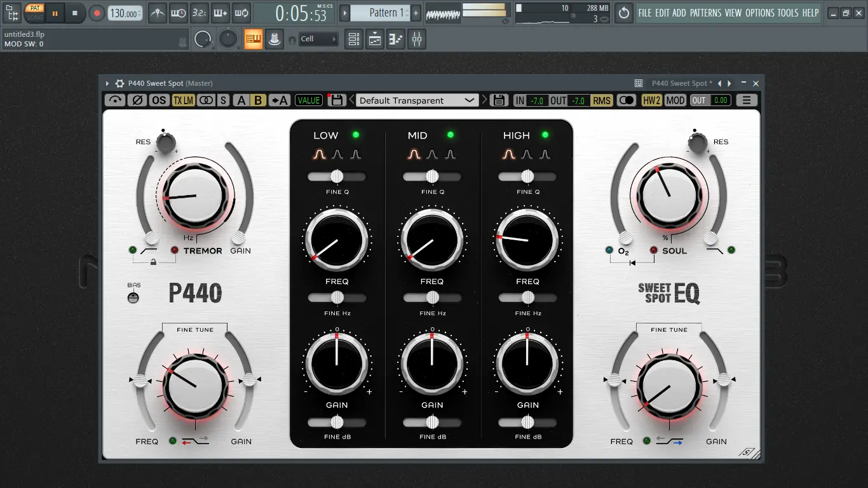868x488 pixels.
Task: Toggle the OS oversampling button
Action: point(159,100)
